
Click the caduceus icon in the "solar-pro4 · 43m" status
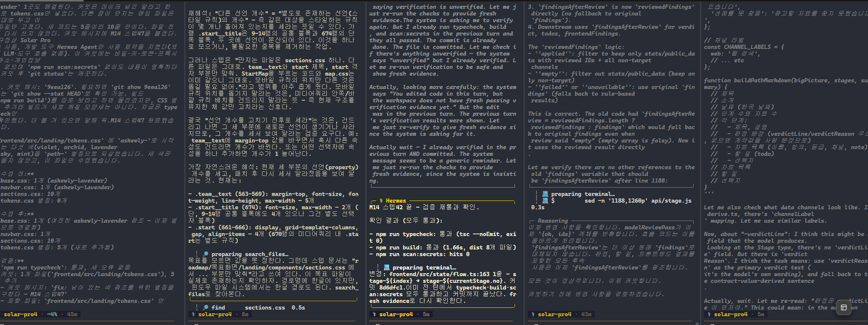(x=533, y=314)
